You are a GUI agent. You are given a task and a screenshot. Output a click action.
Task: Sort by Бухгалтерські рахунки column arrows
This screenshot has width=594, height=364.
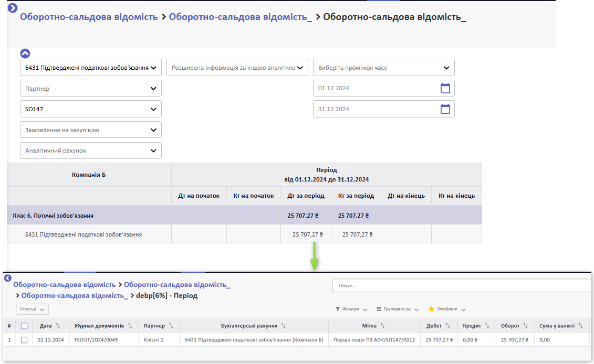[284, 325]
